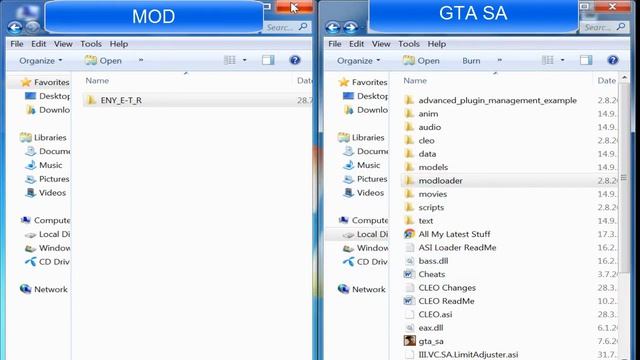Open Help menu in GTA SA window
Screen dimensions: 640x360
tap(436, 44)
